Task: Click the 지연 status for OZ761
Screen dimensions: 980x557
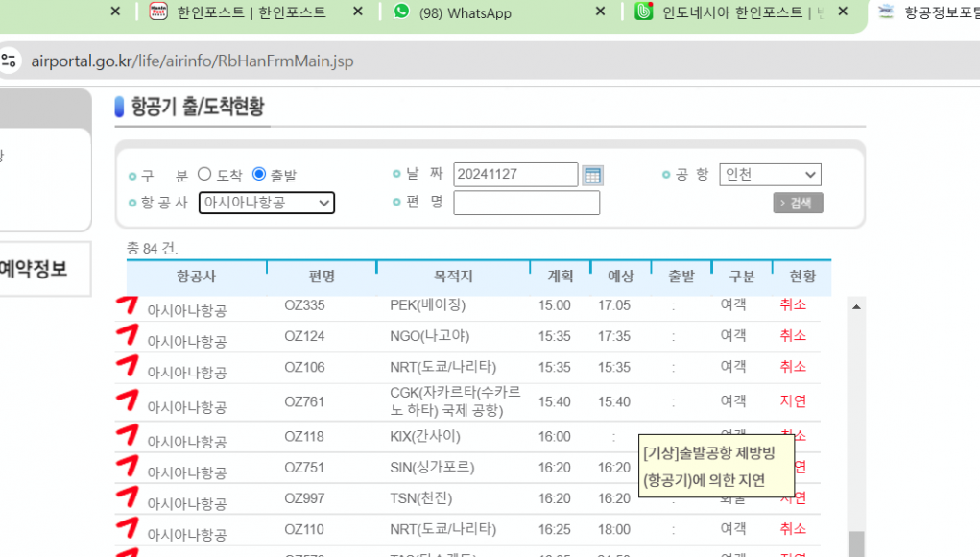Action: click(x=793, y=401)
